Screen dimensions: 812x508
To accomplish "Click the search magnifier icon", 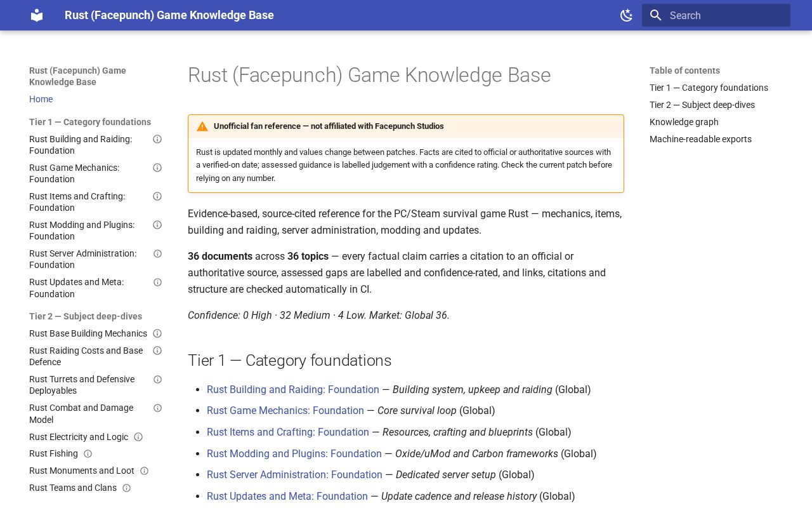I will pyautogui.click(x=656, y=15).
